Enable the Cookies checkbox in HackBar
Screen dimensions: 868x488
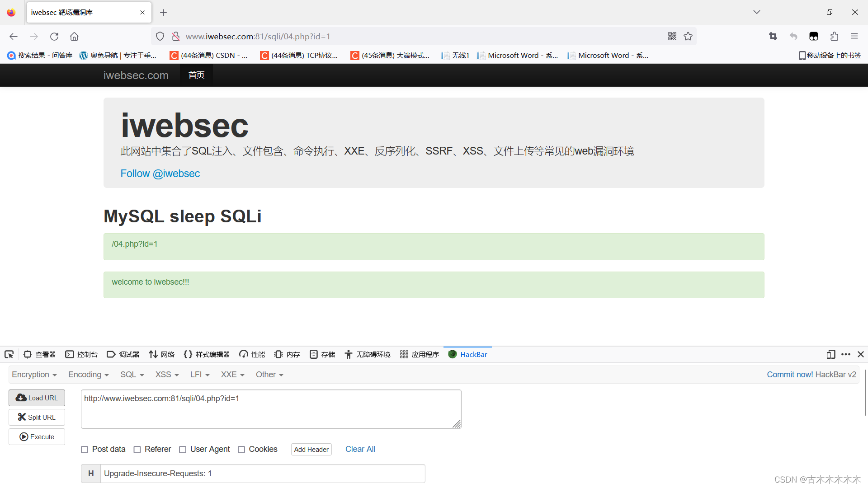[x=241, y=449]
